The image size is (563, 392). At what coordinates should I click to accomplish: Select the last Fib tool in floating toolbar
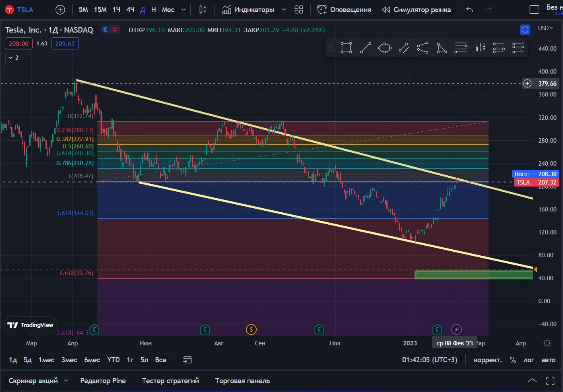518,48
